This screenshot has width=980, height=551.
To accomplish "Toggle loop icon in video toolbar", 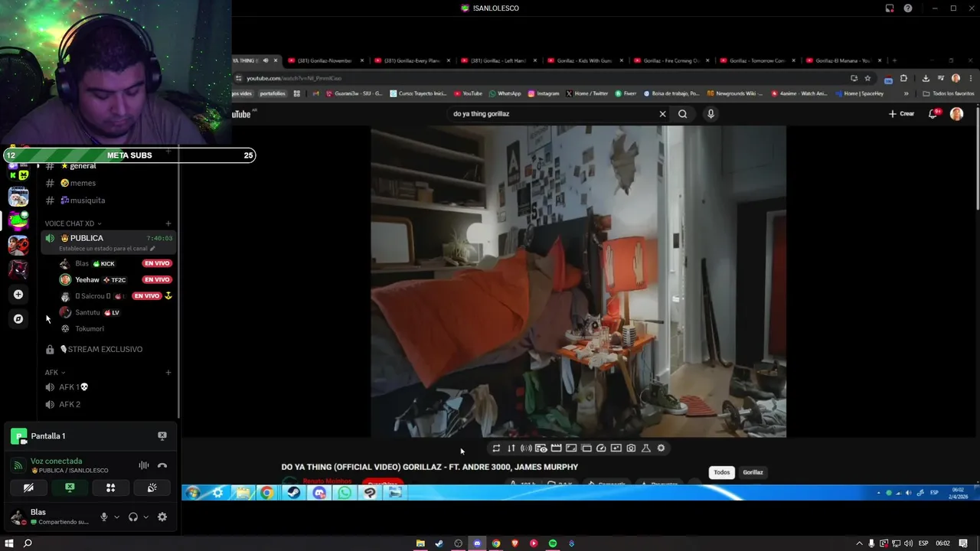I will pyautogui.click(x=496, y=448).
